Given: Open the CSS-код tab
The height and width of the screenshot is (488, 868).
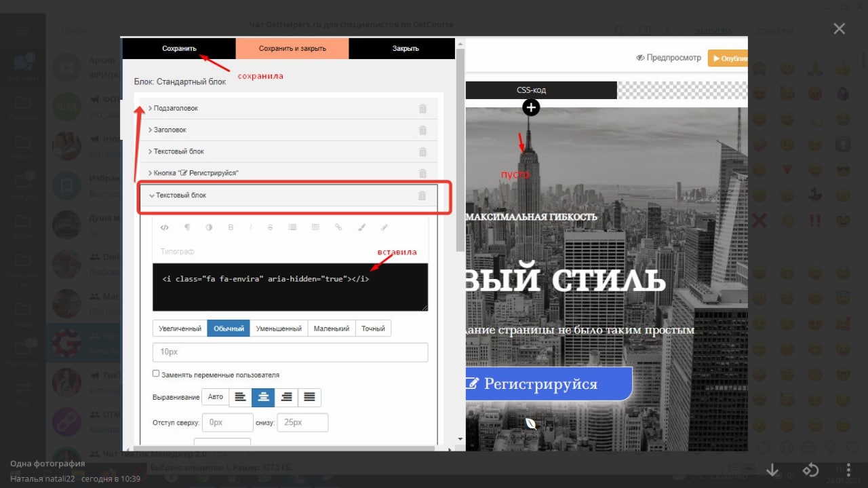Looking at the screenshot, I should coord(531,90).
